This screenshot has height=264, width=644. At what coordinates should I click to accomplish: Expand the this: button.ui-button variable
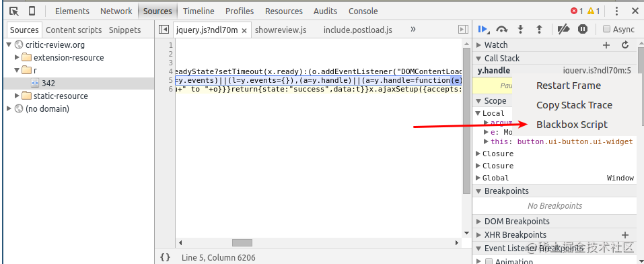point(487,141)
